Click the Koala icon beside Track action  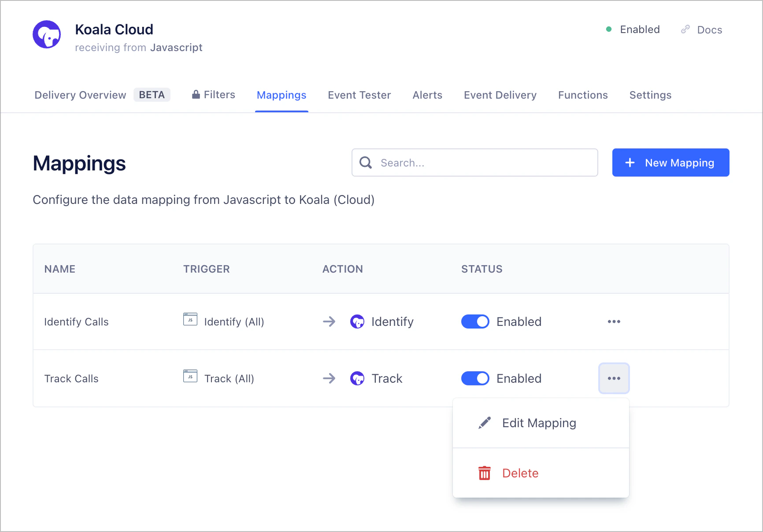357,378
